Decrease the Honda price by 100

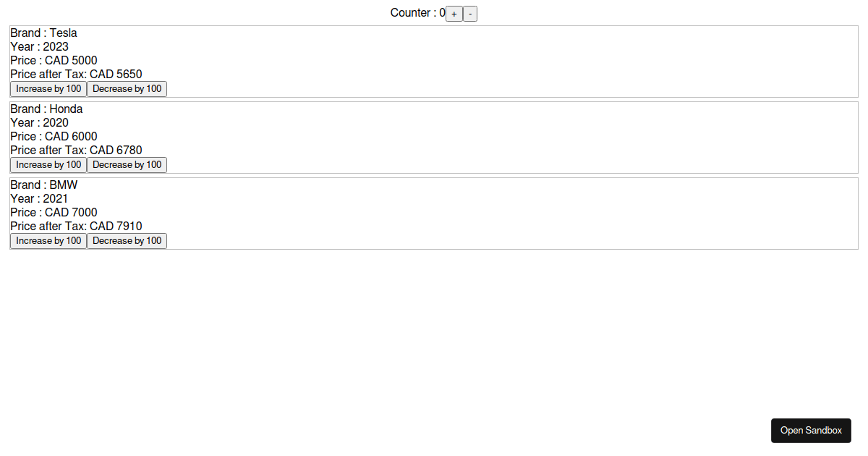click(x=127, y=164)
